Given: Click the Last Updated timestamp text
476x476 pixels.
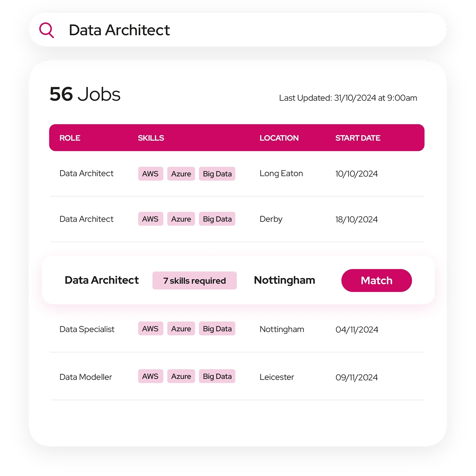Looking at the screenshot, I should point(348,98).
